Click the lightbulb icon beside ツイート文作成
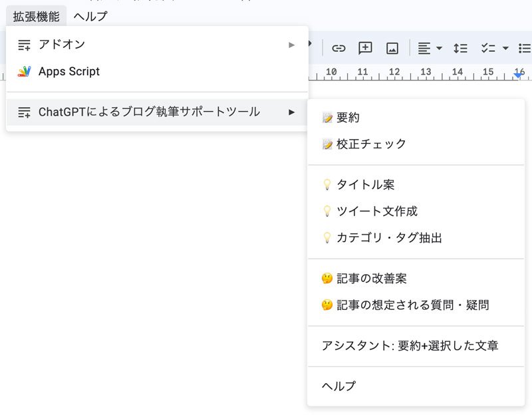This screenshot has height=415, width=532. 327,211
